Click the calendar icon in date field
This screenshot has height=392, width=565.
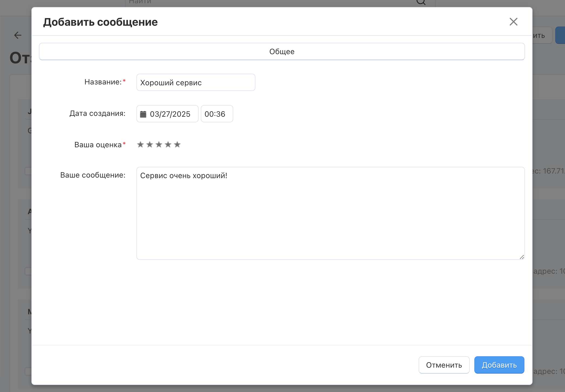point(143,114)
